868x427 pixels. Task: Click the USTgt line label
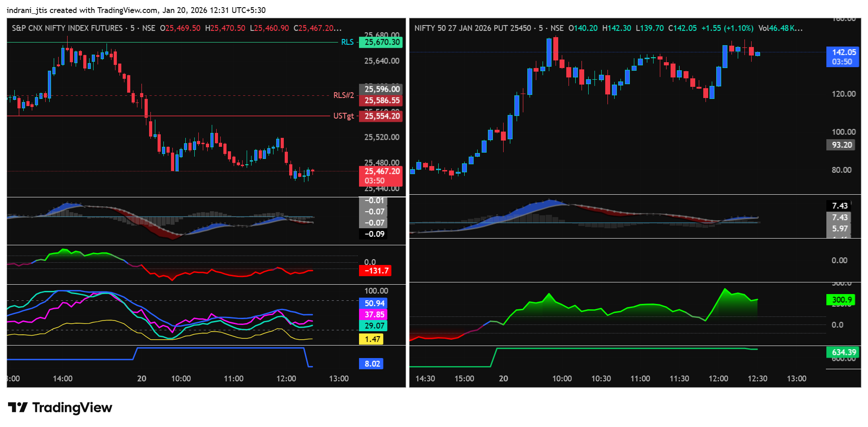coord(343,116)
